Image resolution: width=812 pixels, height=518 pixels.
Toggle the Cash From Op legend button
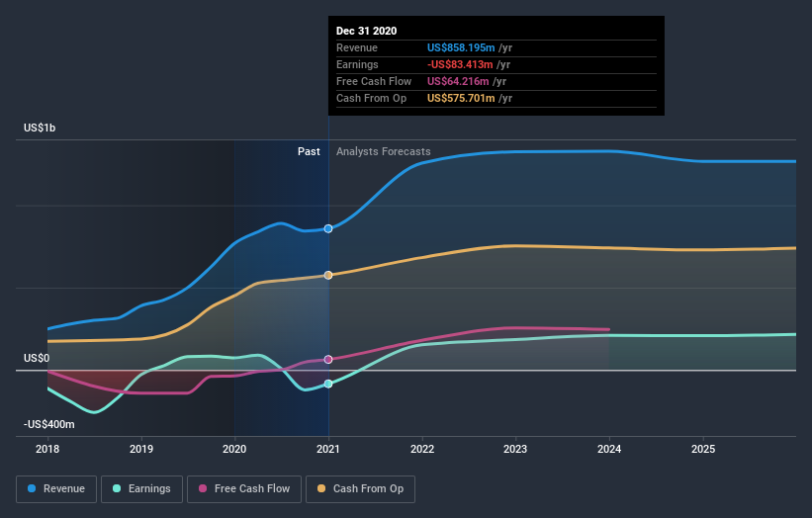pyautogui.click(x=360, y=489)
